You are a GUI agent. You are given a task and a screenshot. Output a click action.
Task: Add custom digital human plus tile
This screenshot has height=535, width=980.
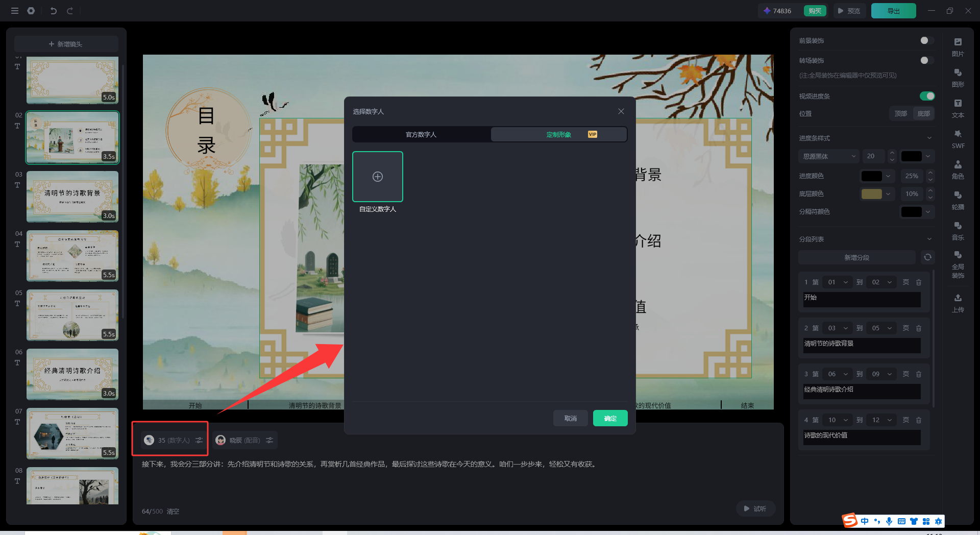pyautogui.click(x=378, y=177)
